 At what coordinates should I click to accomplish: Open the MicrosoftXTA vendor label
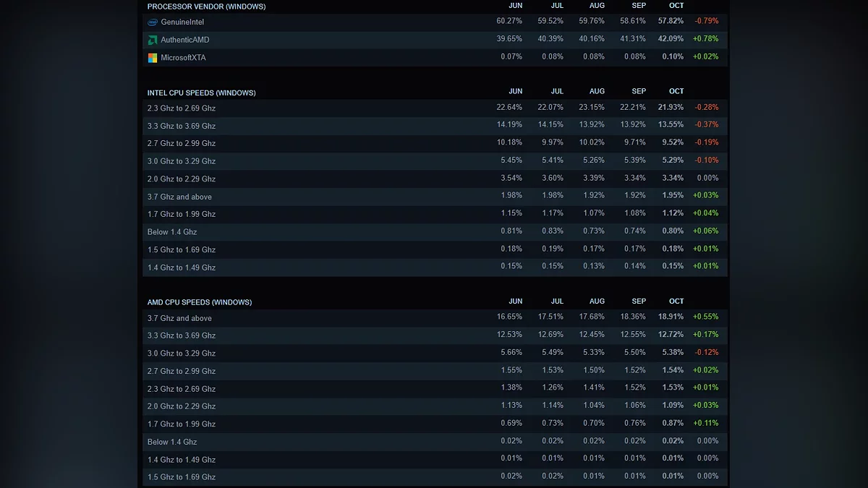183,58
